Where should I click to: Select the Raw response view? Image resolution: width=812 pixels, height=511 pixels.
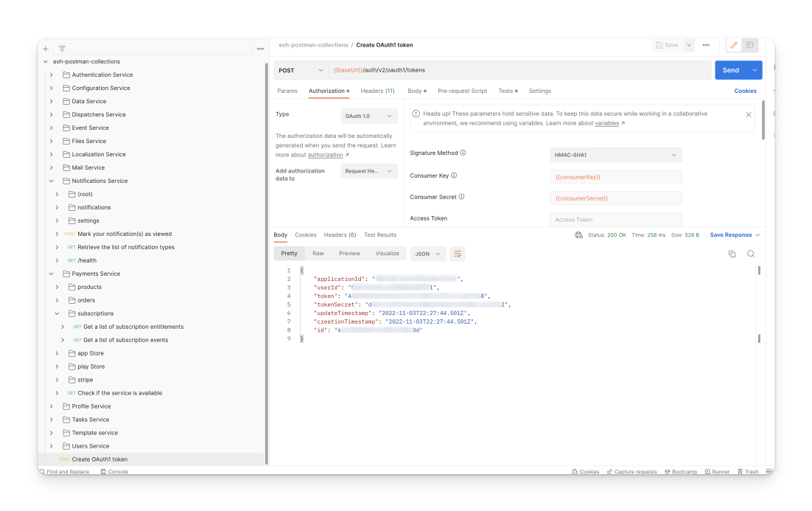[x=318, y=253]
